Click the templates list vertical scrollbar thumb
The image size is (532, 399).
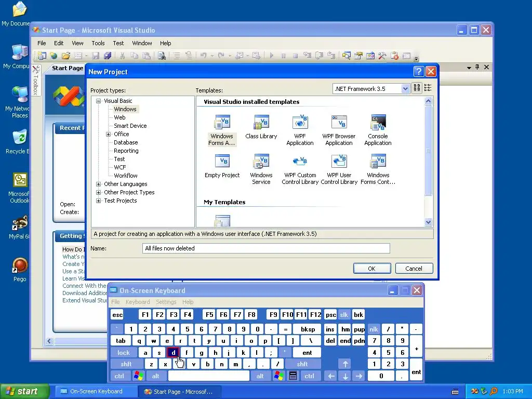coord(428,151)
